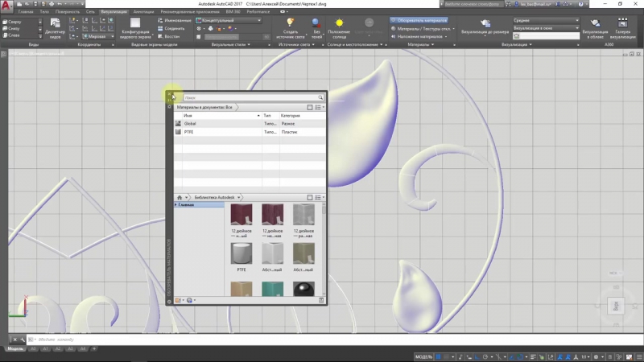Viewport: 644px width, 362px height.
Task: Expand the Визуальные стили ribbon panel
Action: (231, 44)
